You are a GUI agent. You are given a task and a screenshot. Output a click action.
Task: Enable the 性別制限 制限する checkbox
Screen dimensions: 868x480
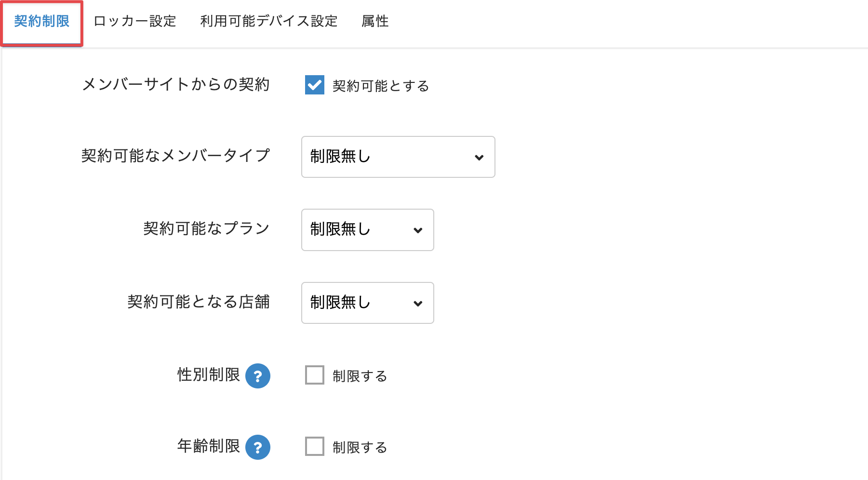coord(315,375)
